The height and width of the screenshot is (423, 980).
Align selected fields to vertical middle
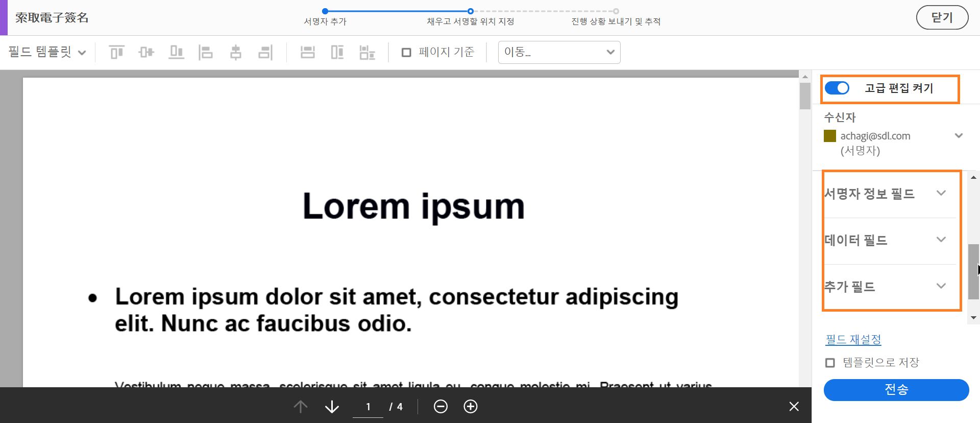[146, 52]
